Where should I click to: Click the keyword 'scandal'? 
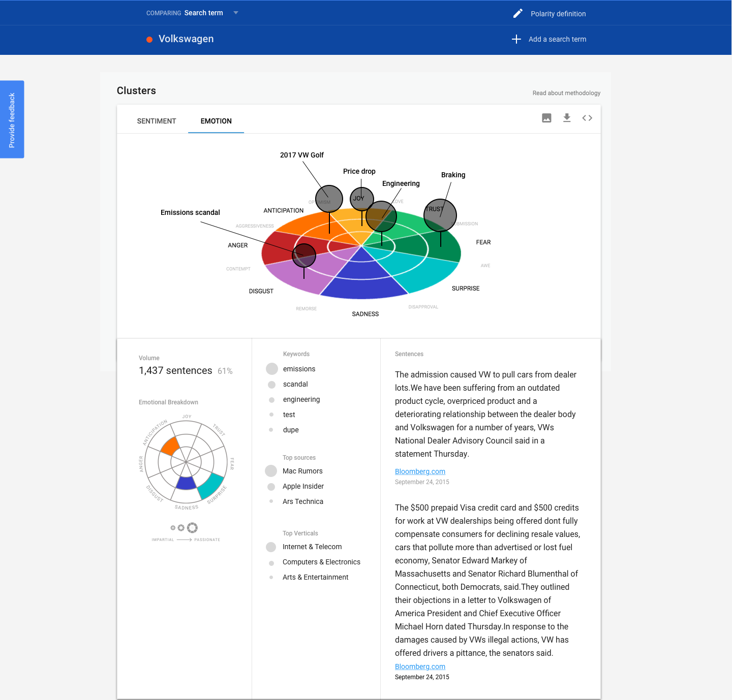(x=295, y=384)
